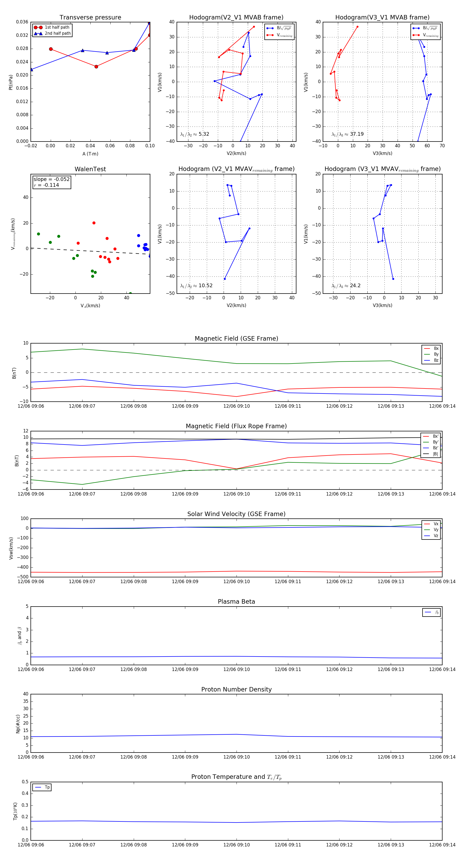Select B/√μ0ρ legend entry in V2_V1 MVAB hodogram
473x868 pixels.
tap(279, 28)
